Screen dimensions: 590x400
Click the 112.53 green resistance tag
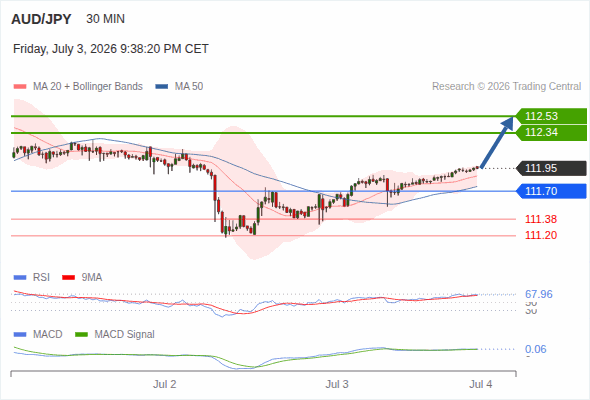click(x=551, y=116)
